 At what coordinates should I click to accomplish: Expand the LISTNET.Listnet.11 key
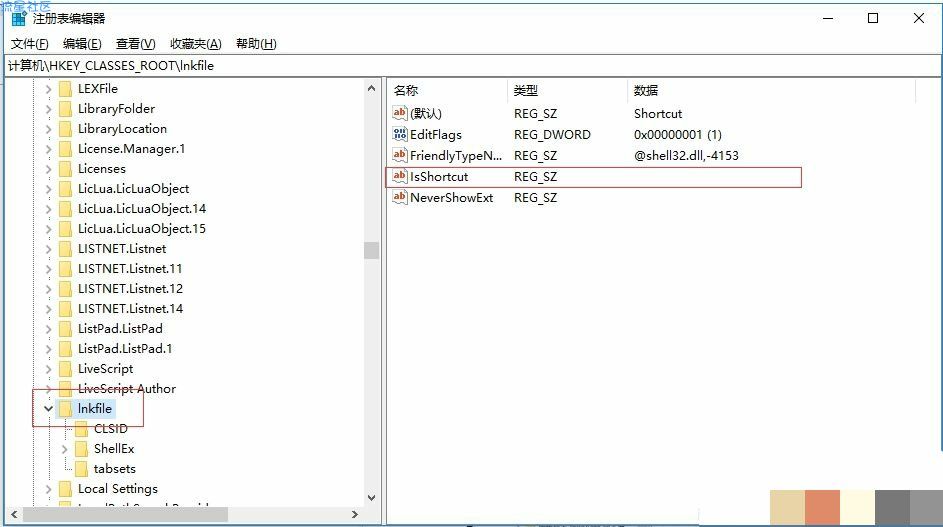pyautogui.click(x=49, y=269)
